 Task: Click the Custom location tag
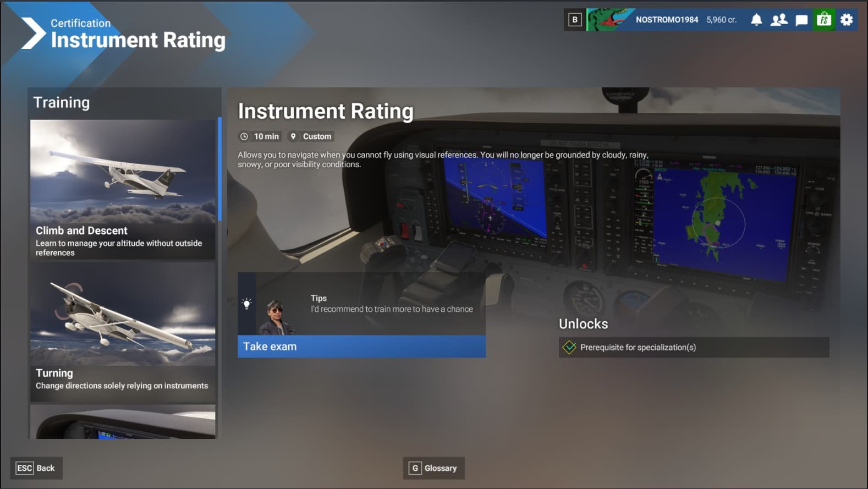(x=311, y=136)
